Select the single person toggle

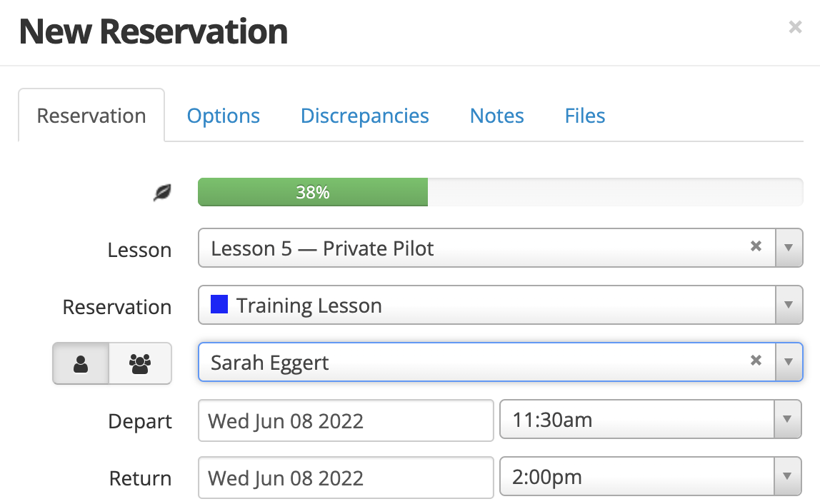pos(81,363)
